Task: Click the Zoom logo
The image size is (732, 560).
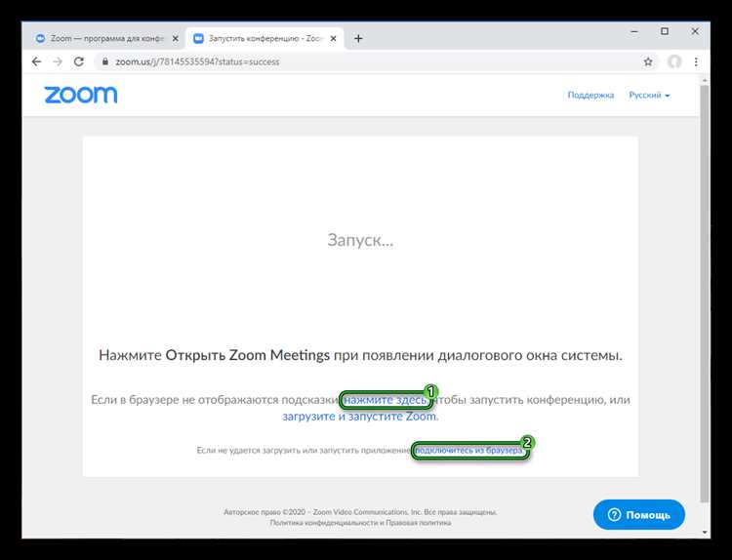Action: tap(81, 95)
